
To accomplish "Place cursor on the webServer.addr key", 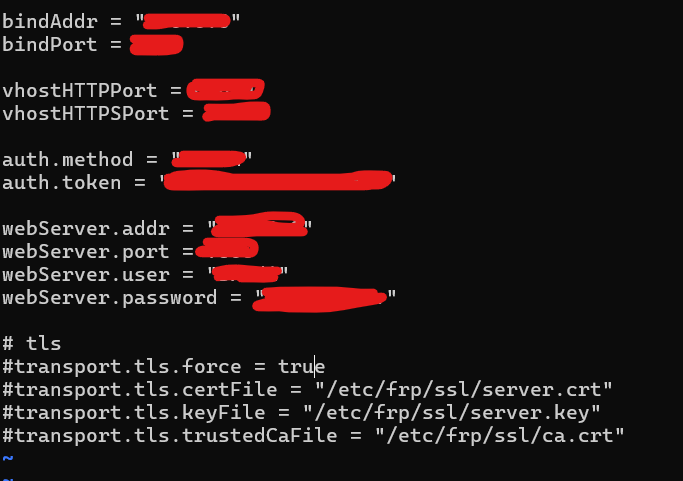I will (x=86, y=229).
